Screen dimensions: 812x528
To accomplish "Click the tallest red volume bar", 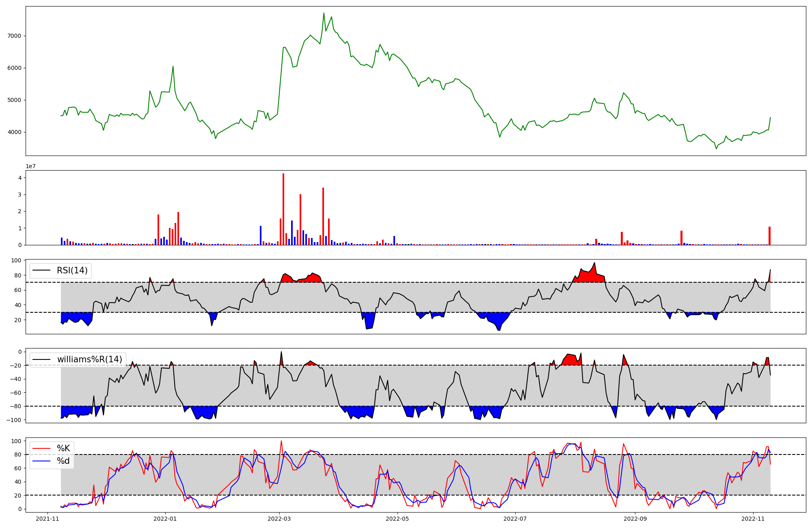I will click(x=283, y=209).
